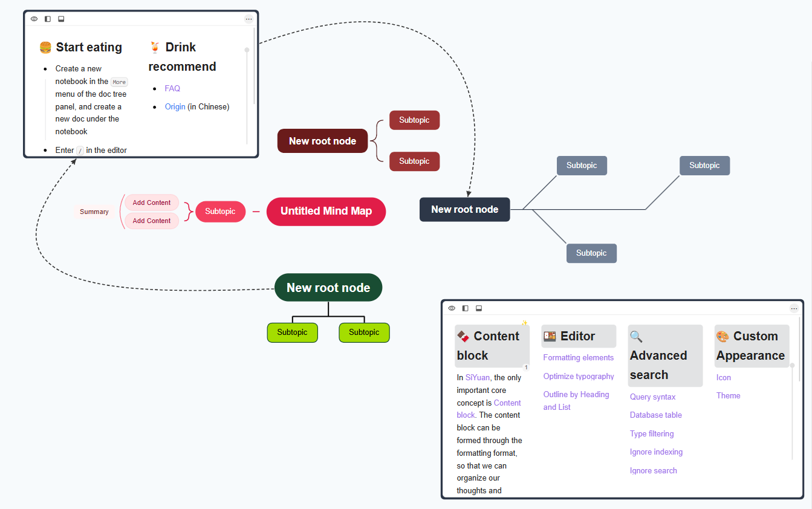Open the Query syntax link

click(652, 397)
